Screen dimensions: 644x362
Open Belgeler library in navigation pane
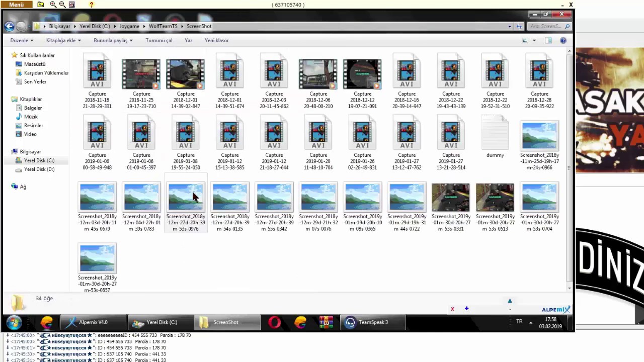tap(33, 108)
